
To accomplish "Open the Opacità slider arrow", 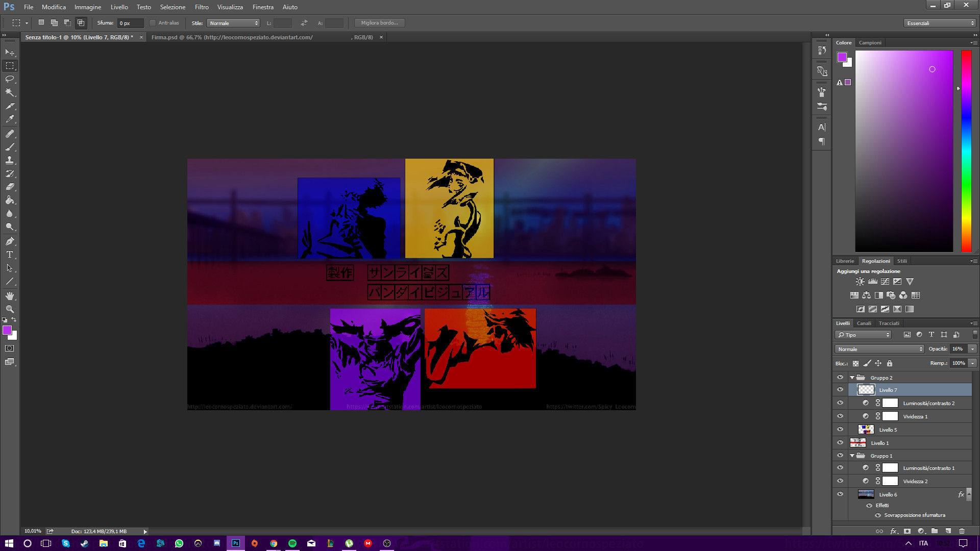I will tap(972, 349).
